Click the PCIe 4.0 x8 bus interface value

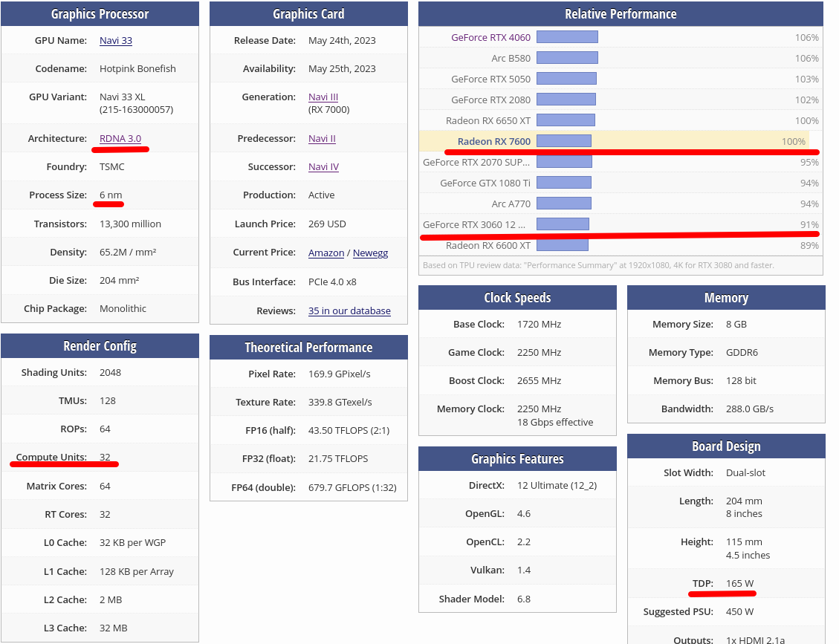332,282
